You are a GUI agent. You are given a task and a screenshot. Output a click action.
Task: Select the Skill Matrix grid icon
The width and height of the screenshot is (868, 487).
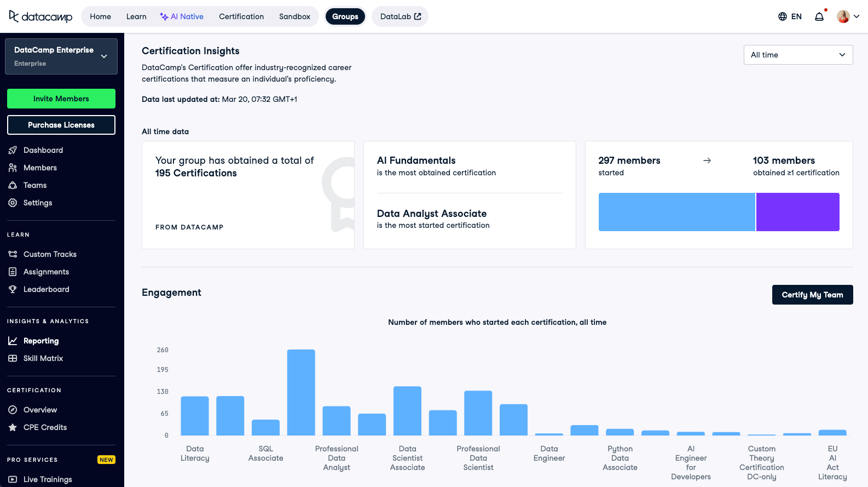point(13,358)
